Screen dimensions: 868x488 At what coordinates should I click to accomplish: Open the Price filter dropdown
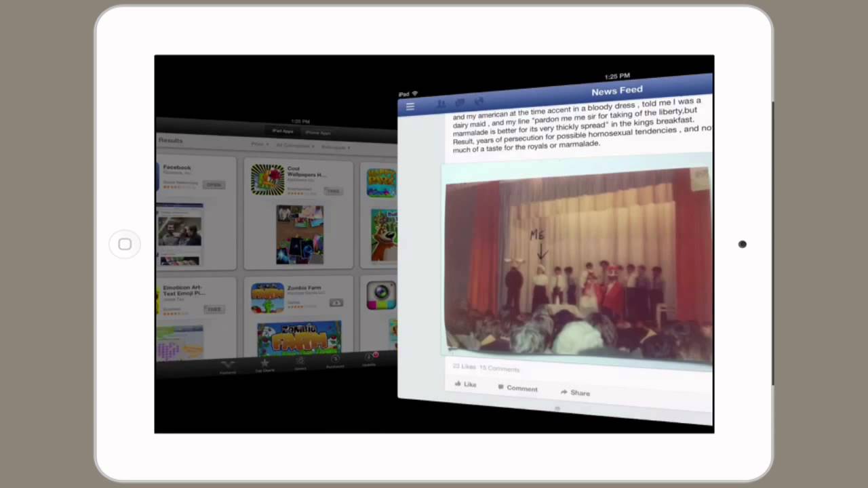coord(260,144)
